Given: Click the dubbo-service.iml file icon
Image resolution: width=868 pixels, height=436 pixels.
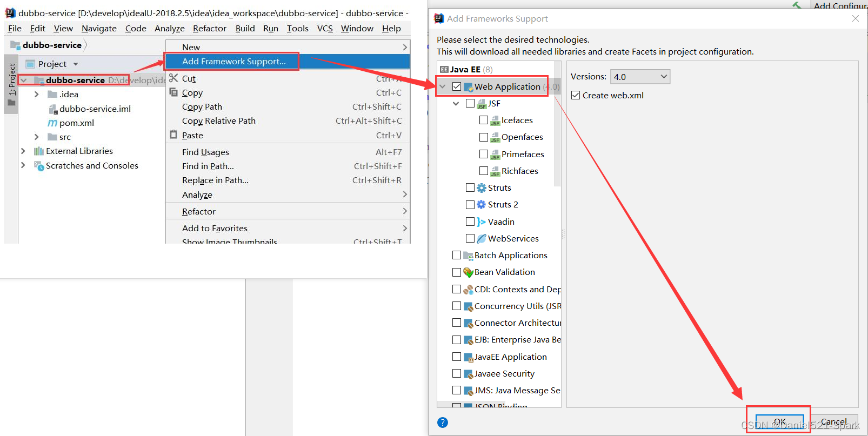Looking at the screenshot, I should 52,109.
